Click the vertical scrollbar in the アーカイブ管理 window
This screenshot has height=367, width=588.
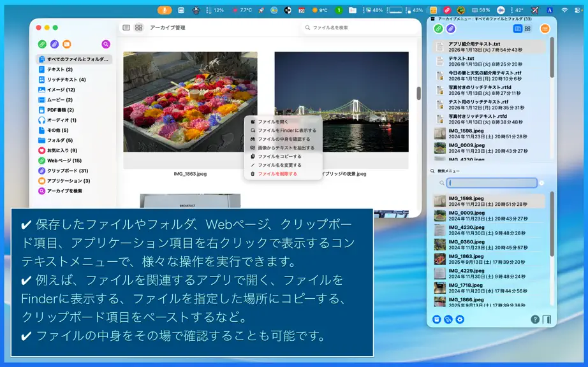(x=418, y=93)
